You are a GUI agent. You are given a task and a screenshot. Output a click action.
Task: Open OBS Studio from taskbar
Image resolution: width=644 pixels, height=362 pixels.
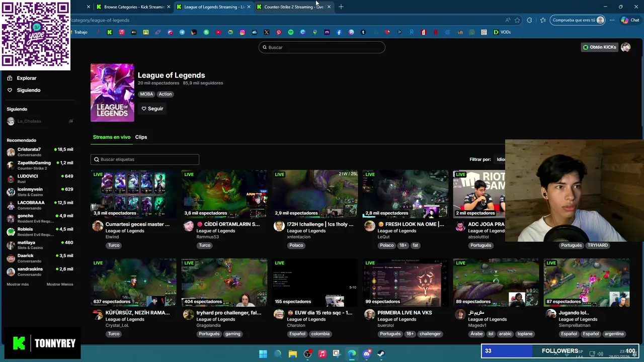pyautogui.click(x=307, y=354)
